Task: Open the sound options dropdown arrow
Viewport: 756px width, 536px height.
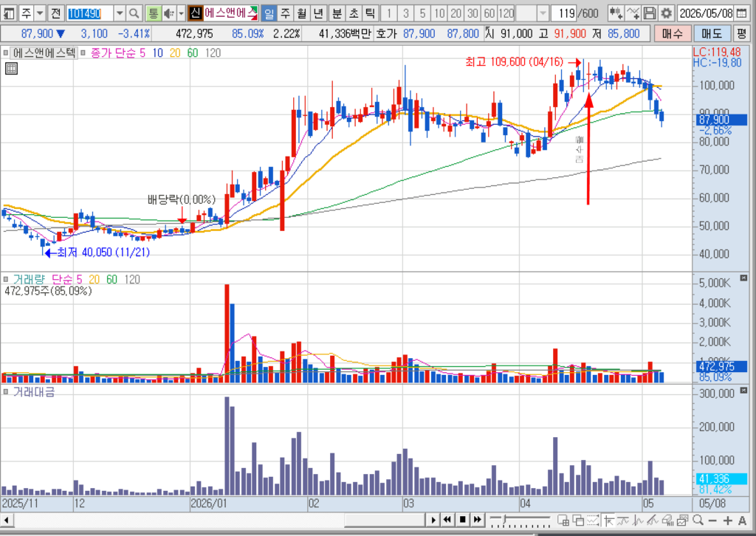Action: coord(182,13)
